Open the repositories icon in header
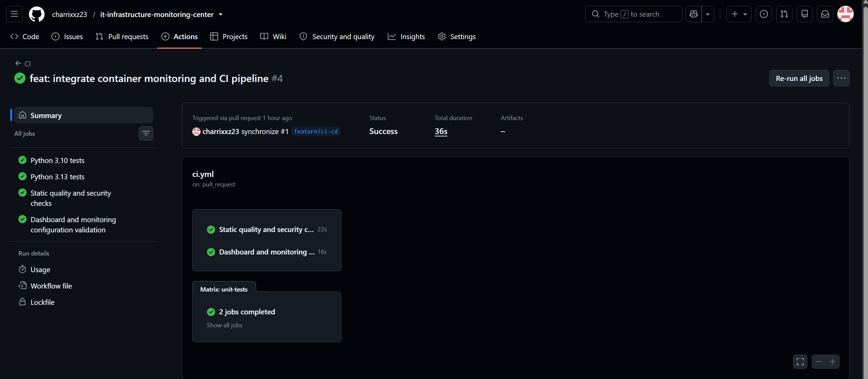 (805, 14)
